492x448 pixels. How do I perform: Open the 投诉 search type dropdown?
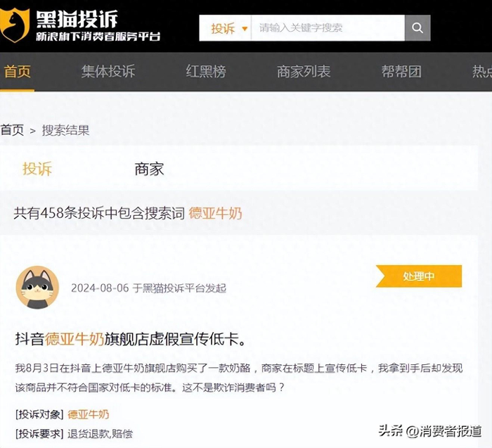226,28
